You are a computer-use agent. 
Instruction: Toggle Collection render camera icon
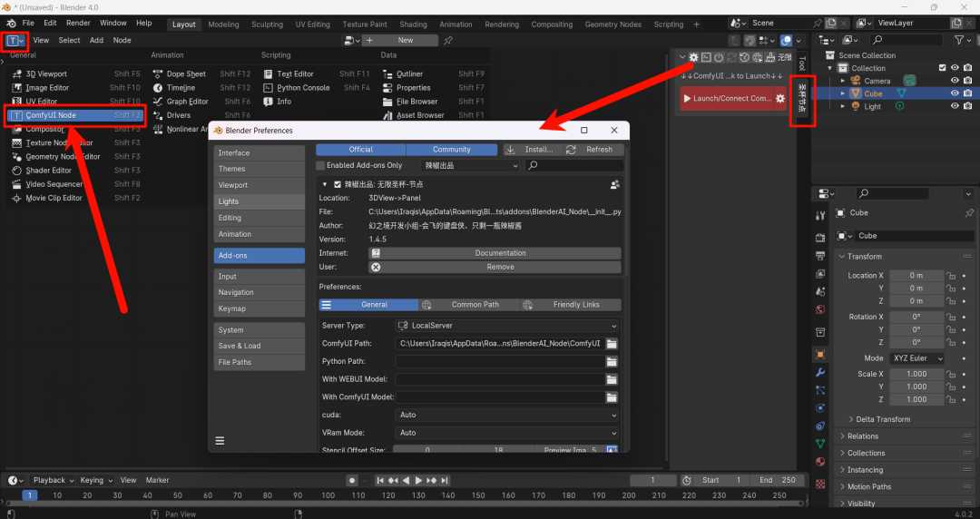point(967,67)
